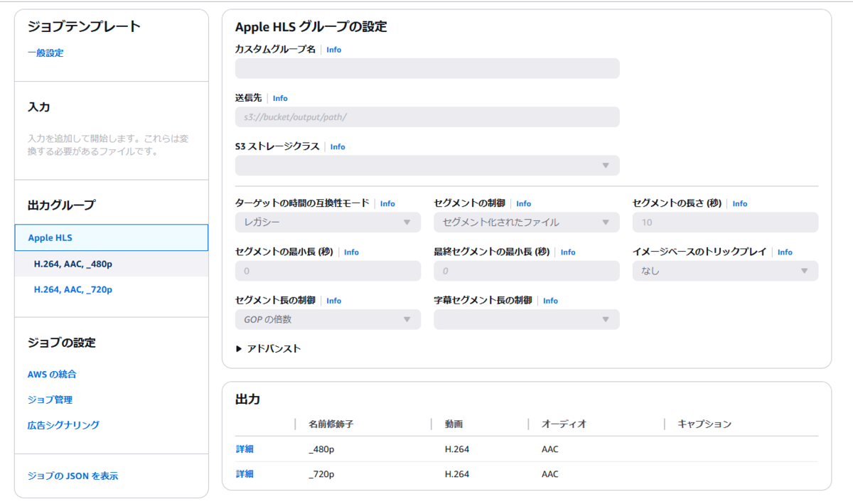The image size is (853, 504).
Task: Open the セグメント化されたファイル dropdown
Action: coord(527,222)
